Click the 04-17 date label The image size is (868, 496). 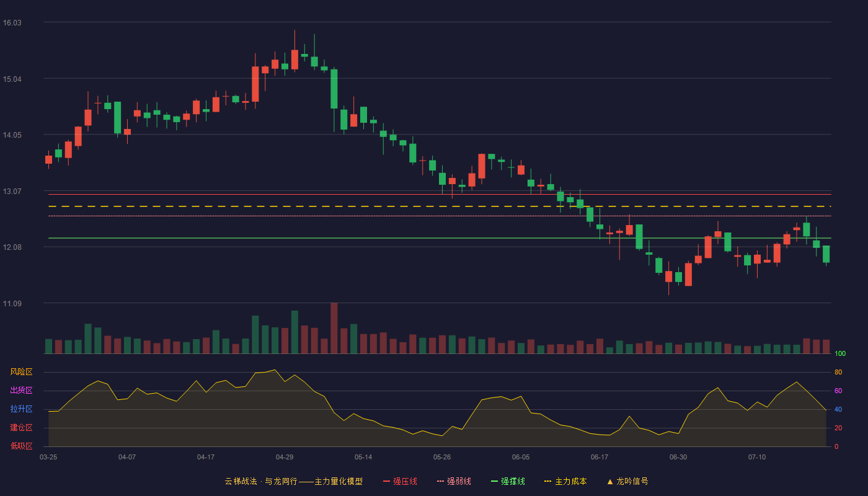[206, 457]
